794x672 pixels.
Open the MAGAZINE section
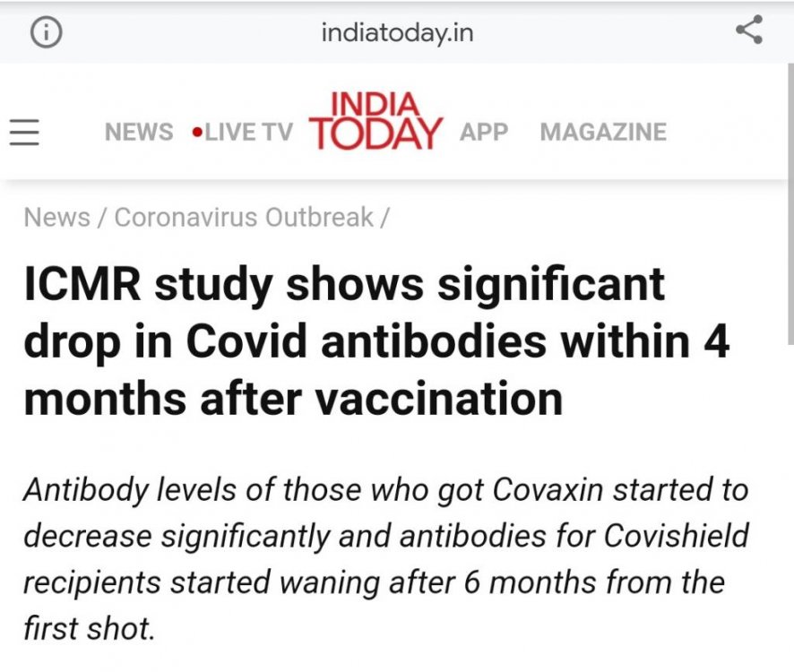[x=603, y=132]
